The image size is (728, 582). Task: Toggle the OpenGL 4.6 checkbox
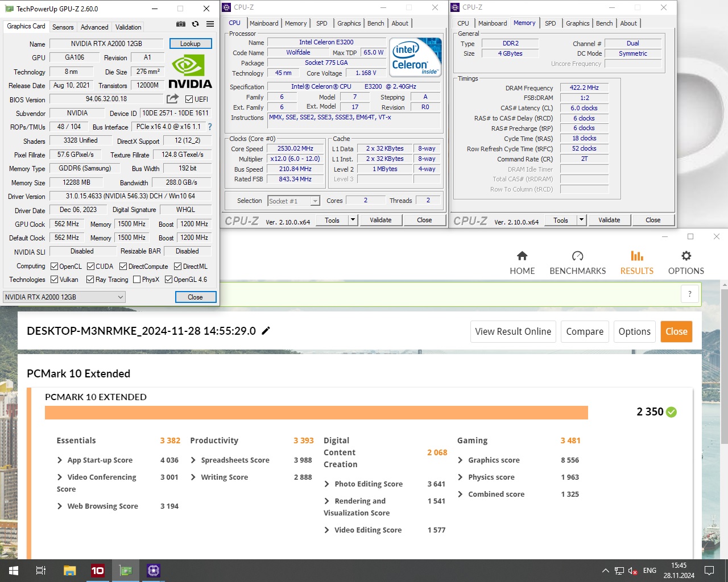point(168,279)
